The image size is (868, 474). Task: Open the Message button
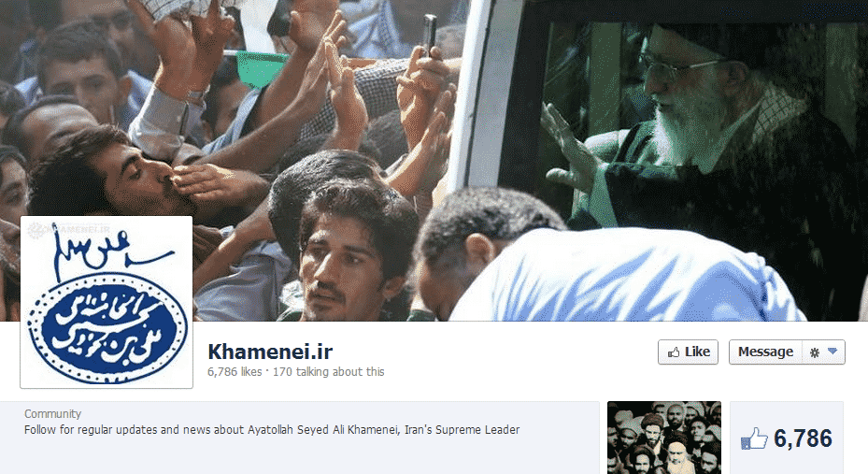(x=765, y=352)
